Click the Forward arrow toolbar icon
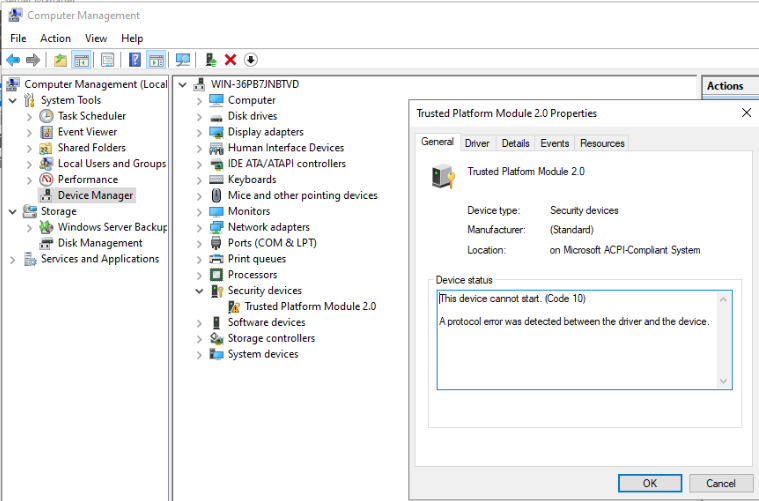Screen dimensions: 759x501 (32, 60)
